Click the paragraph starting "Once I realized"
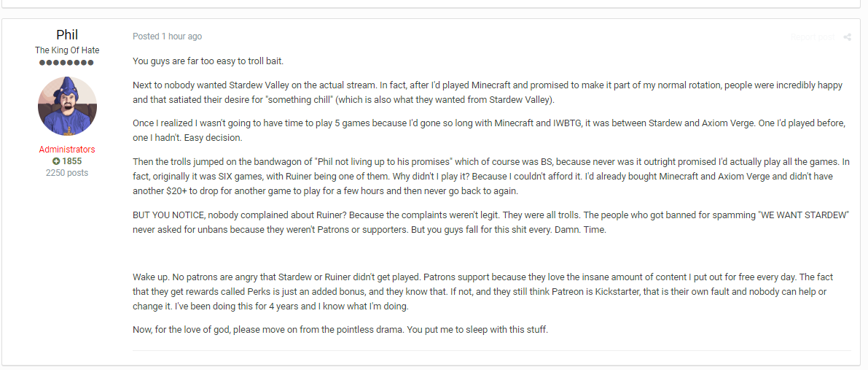The height and width of the screenshot is (370, 868). [x=489, y=131]
